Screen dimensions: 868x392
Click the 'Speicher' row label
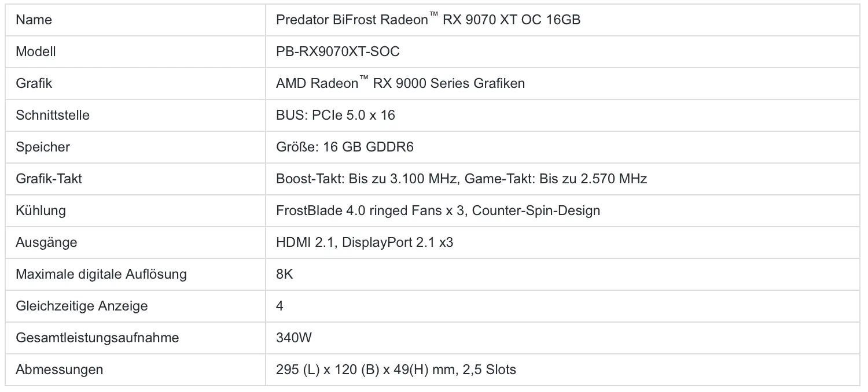click(x=43, y=147)
